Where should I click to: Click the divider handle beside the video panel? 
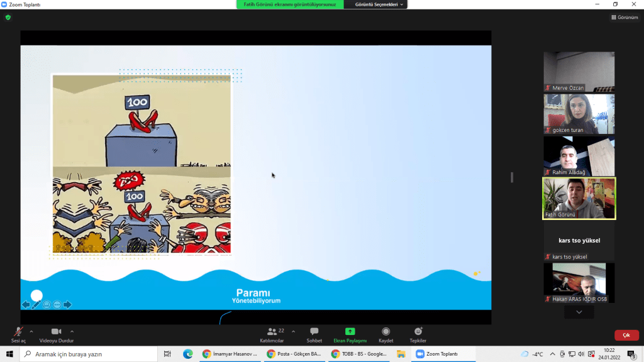(x=512, y=177)
